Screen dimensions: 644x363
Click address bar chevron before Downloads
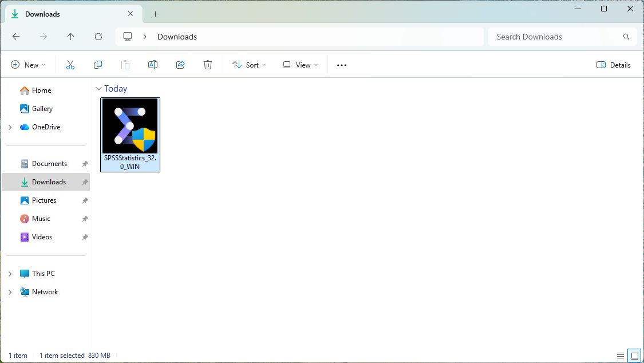(145, 37)
